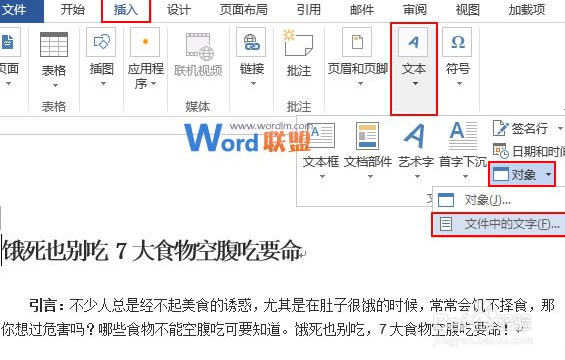Switch to the 设计 tab
Viewport: 565px width, 360px height.
pos(178,10)
